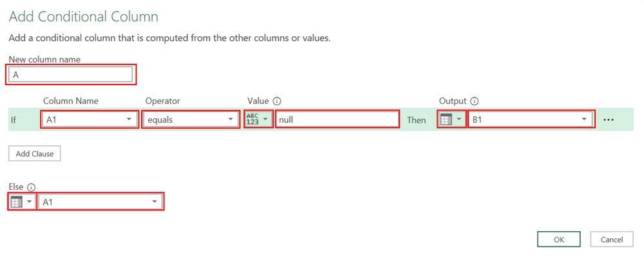This screenshot has height=266, width=644.
Task: Open the Else dropdown showing A1
Action: point(155,202)
